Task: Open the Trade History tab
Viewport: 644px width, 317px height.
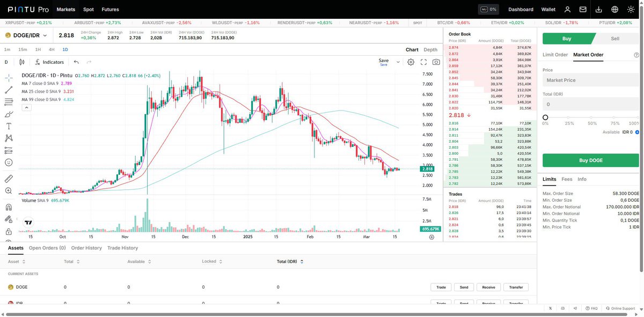Action: (x=122, y=248)
